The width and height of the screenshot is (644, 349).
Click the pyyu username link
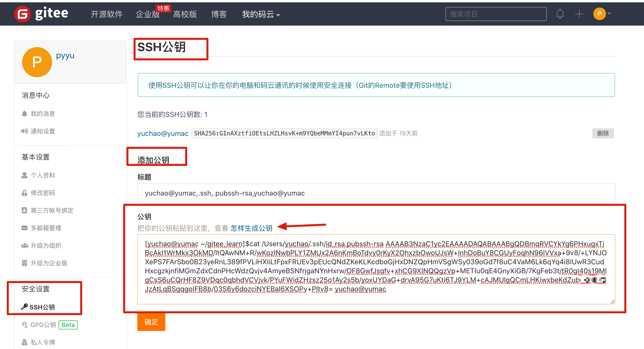tap(65, 55)
